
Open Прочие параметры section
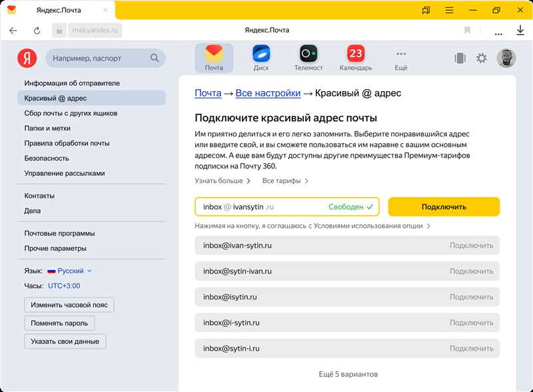(55, 248)
